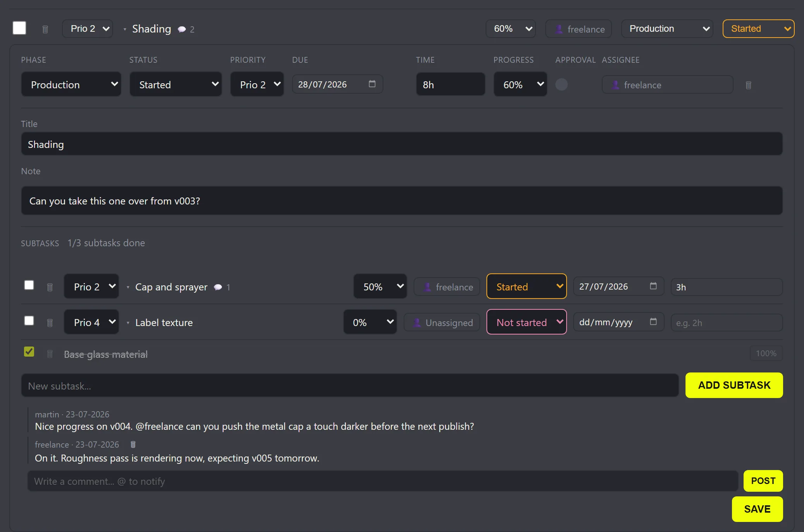This screenshot has height=532, width=804.
Task: Uncheck the Base glass material subtask
Action: [x=29, y=352]
